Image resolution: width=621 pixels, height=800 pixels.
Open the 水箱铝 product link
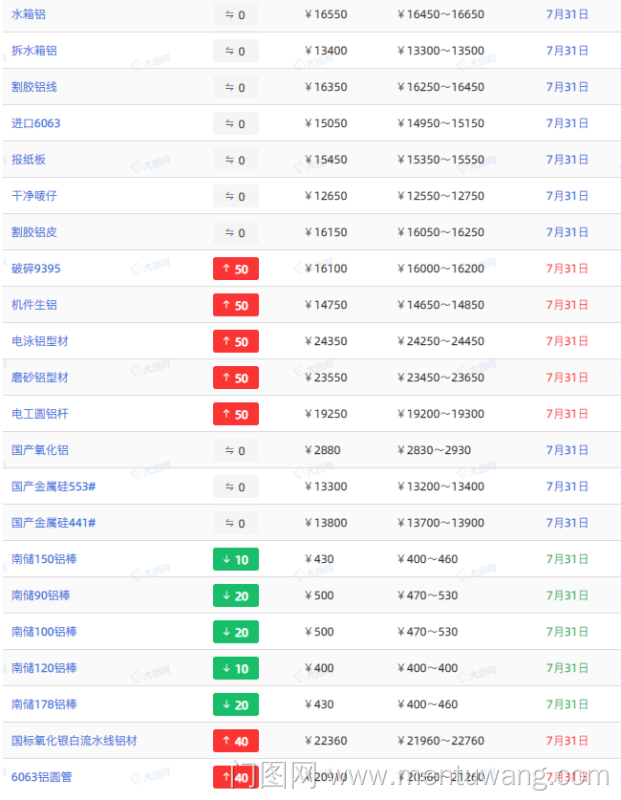point(28,15)
